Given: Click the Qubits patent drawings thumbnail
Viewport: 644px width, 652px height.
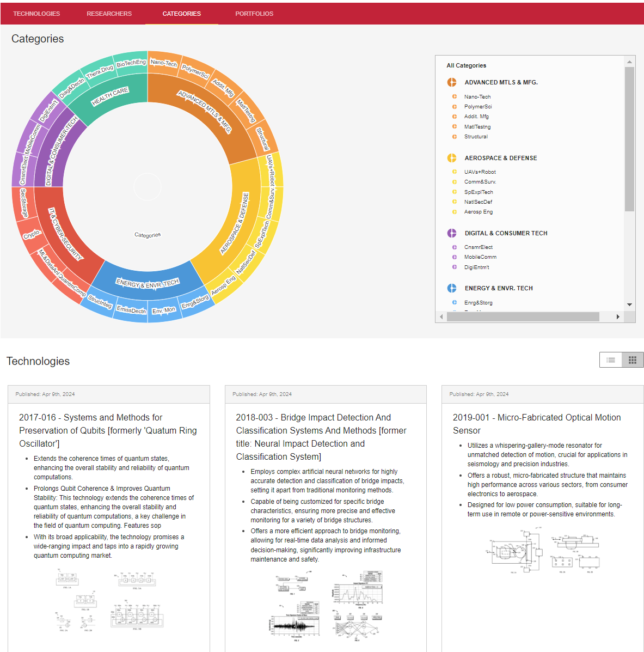Looking at the screenshot, I should click(109, 600).
